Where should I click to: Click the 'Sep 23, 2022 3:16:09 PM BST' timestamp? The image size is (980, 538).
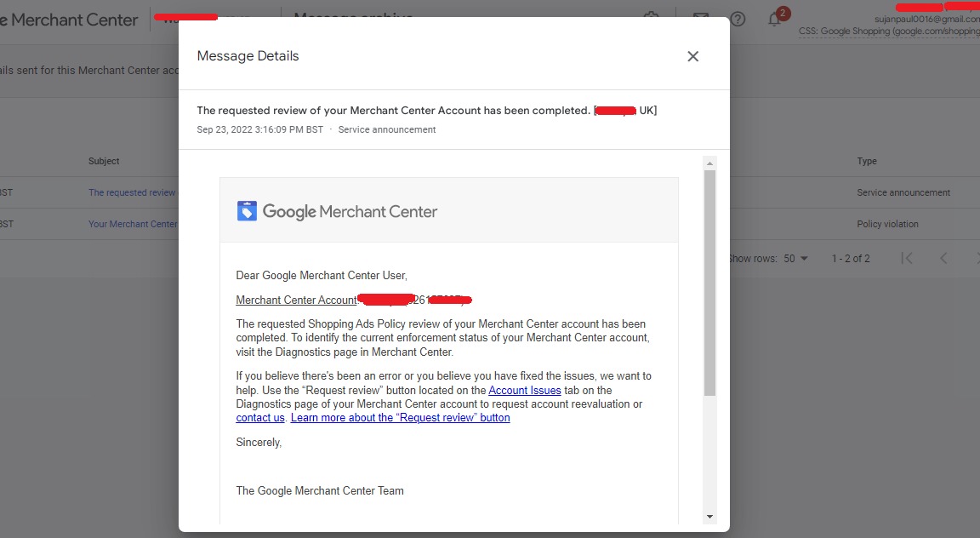click(x=260, y=129)
